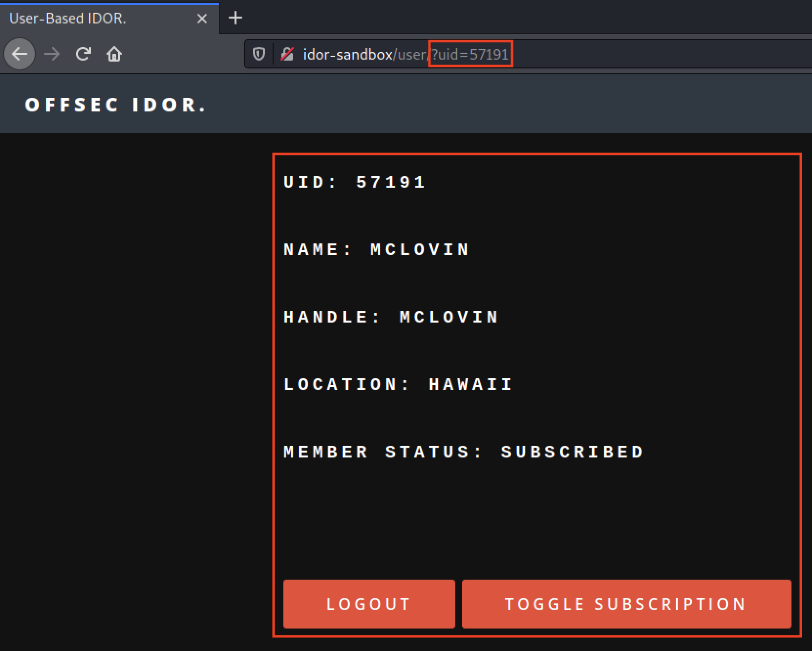
Task: Click the UID: 57191 text line
Action: 355,182
